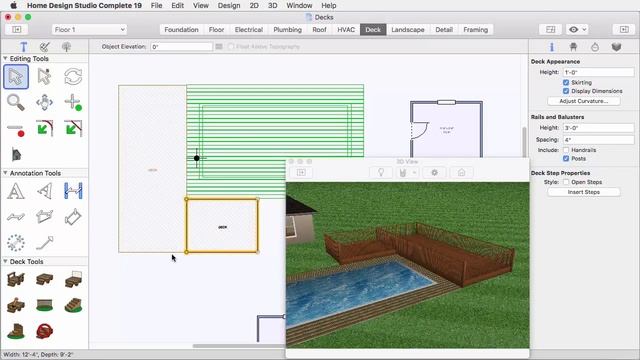640x360 pixels.
Task: Open the eye visibility dropdown
Action: pos(577,29)
